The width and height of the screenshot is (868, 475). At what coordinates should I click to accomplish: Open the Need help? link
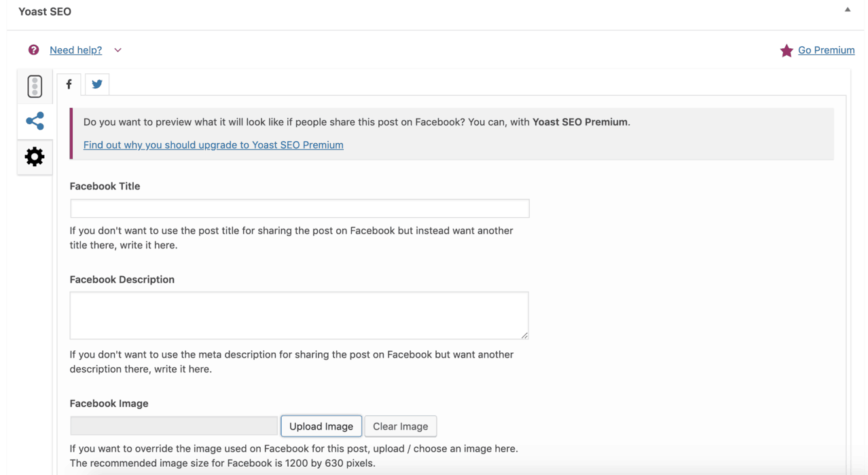(x=75, y=50)
